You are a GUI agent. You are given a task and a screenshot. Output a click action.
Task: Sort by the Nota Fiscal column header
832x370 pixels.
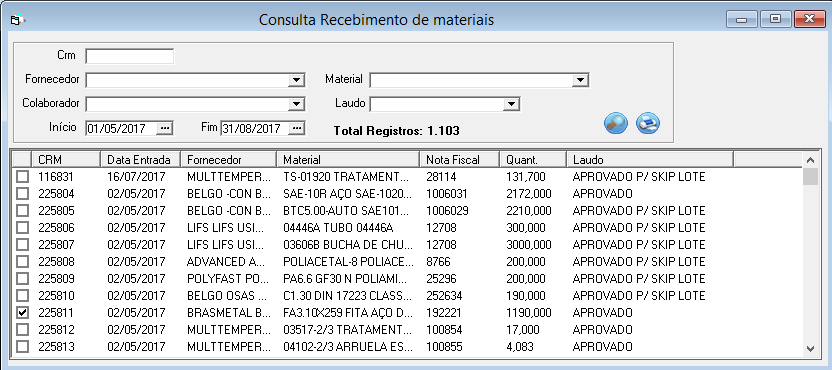click(460, 159)
